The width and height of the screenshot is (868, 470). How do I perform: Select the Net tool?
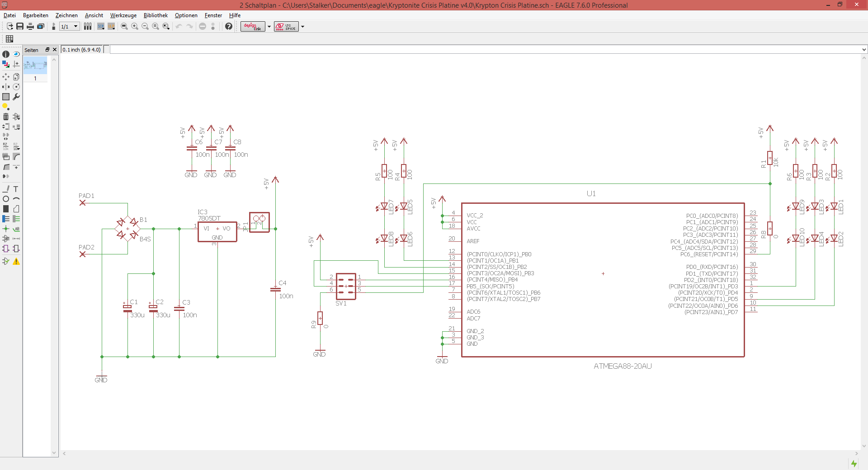16,219
